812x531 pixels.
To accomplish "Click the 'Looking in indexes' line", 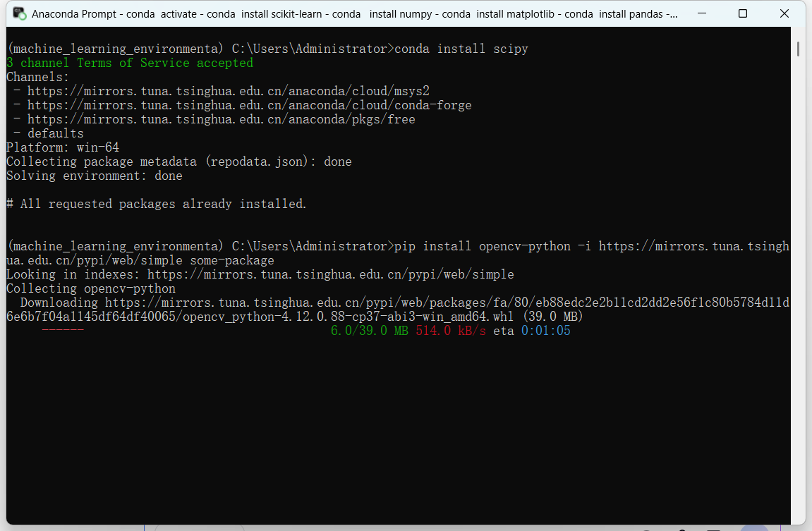I will [260, 274].
